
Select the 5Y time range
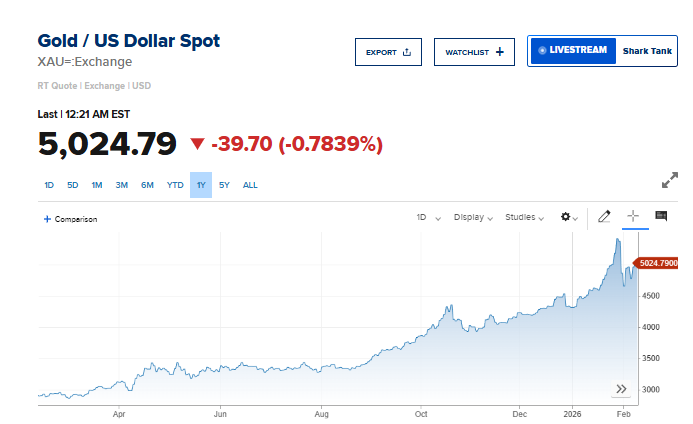tap(224, 185)
